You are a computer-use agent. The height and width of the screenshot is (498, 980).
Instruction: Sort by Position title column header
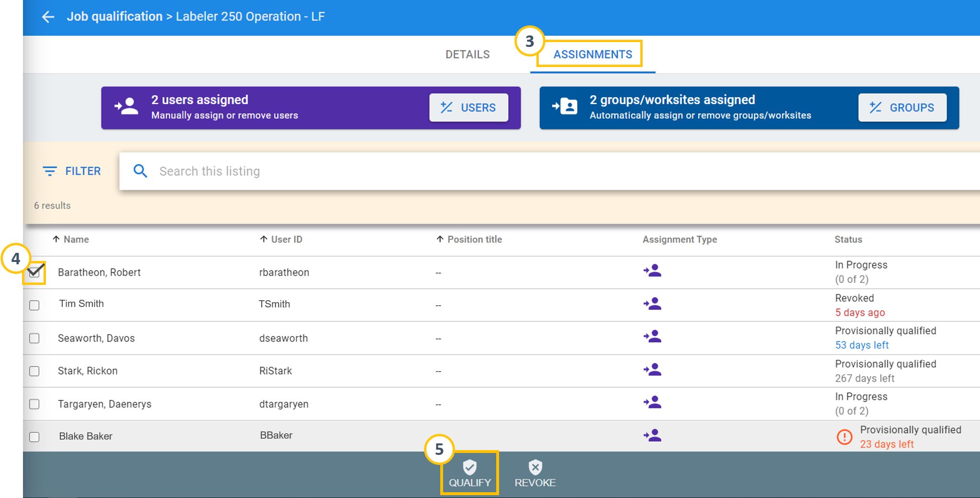pyautogui.click(x=474, y=239)
